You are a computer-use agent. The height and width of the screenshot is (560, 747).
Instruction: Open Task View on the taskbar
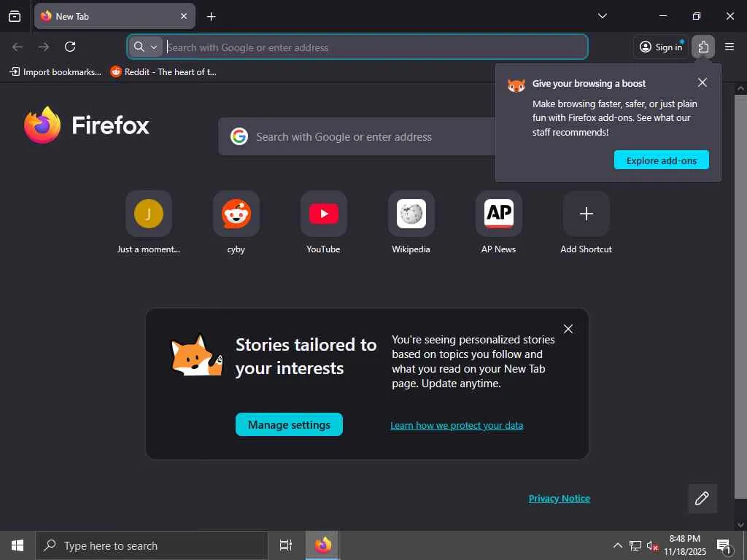click(x=285, y=545)
